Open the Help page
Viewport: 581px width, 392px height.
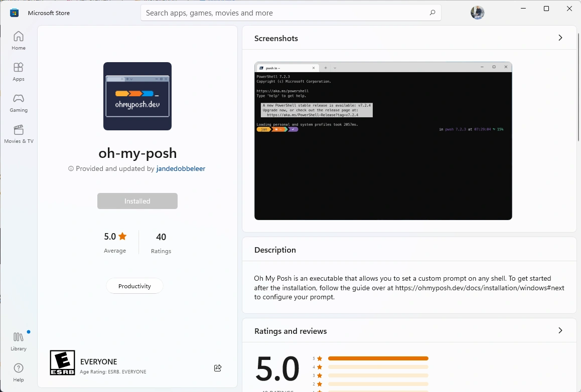pyautogui.click(x=19, y=372)
